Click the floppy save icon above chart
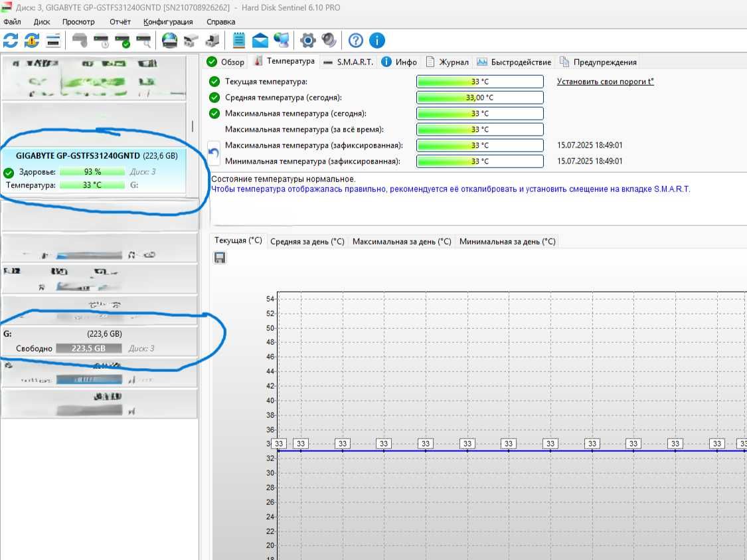 (220, 258)
